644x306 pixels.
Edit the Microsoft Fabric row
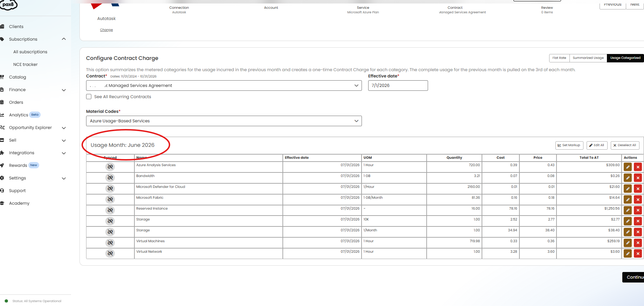click(628, 200)
